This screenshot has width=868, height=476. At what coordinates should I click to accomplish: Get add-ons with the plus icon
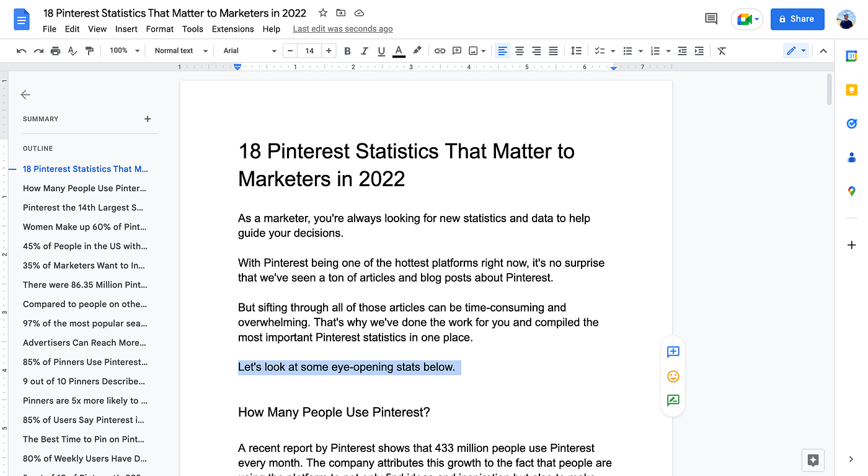851,245
